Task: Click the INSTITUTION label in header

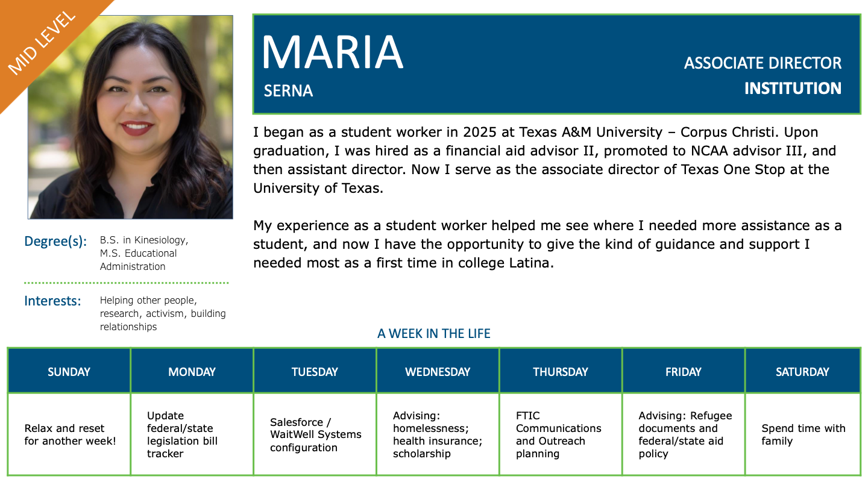Action: point(793,89)
